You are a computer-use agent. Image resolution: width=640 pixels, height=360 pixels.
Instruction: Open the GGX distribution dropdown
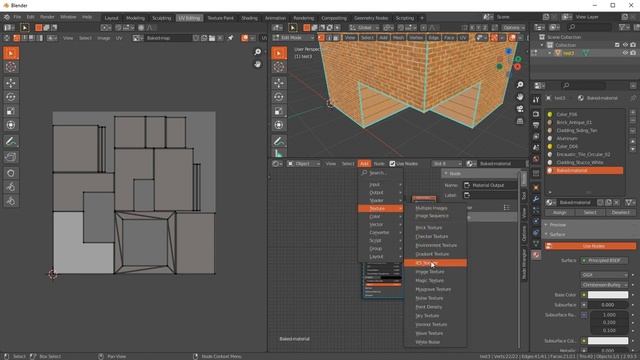[x=604, y=275]
